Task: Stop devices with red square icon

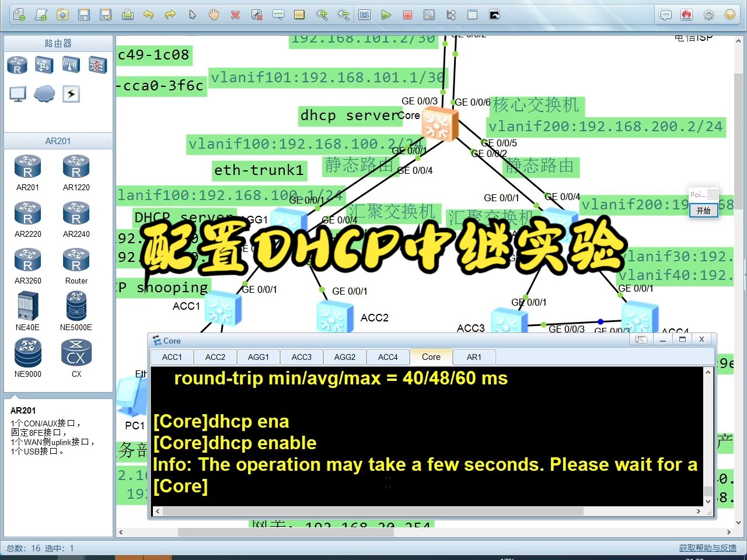Action: click(407, 15)
